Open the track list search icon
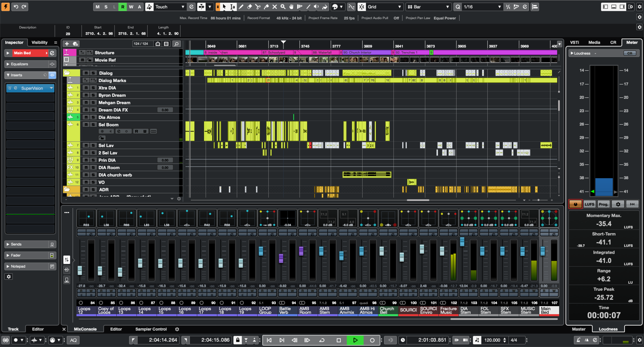The height and width of the screenshot is (347, 644). coord(176,44)
